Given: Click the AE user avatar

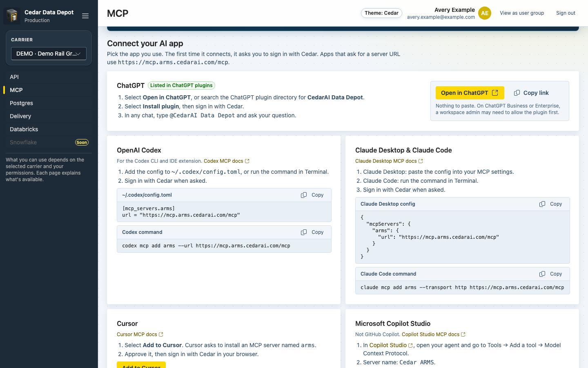Looking at the screenshot, I should [x=485, y=13].
